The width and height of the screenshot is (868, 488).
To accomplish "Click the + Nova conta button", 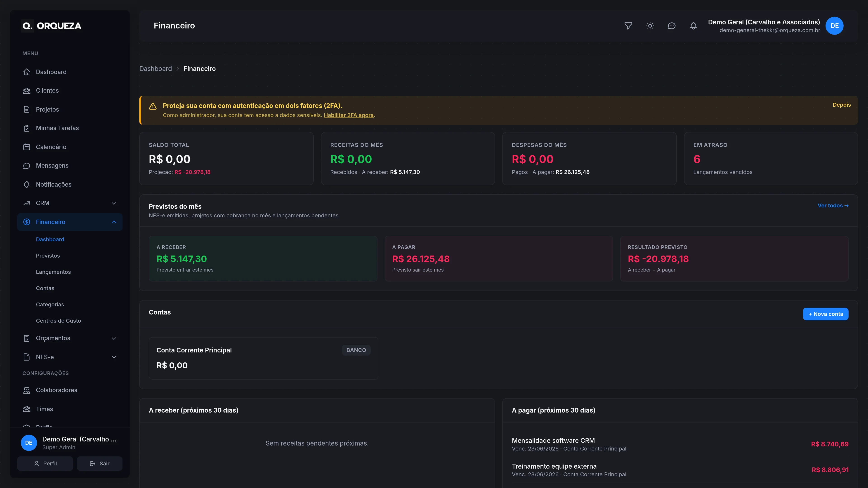I will pyautogui.click(x=825, y=314).
